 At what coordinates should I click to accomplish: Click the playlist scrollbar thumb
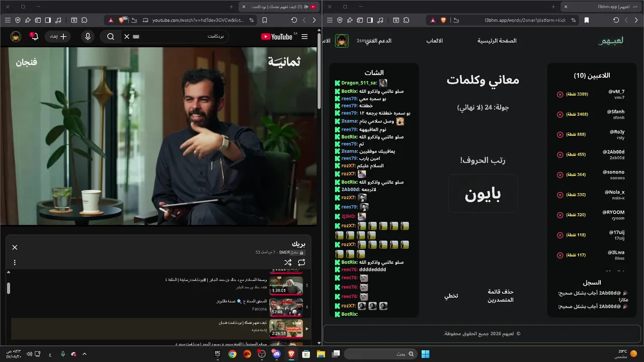[x=8, y=288]
